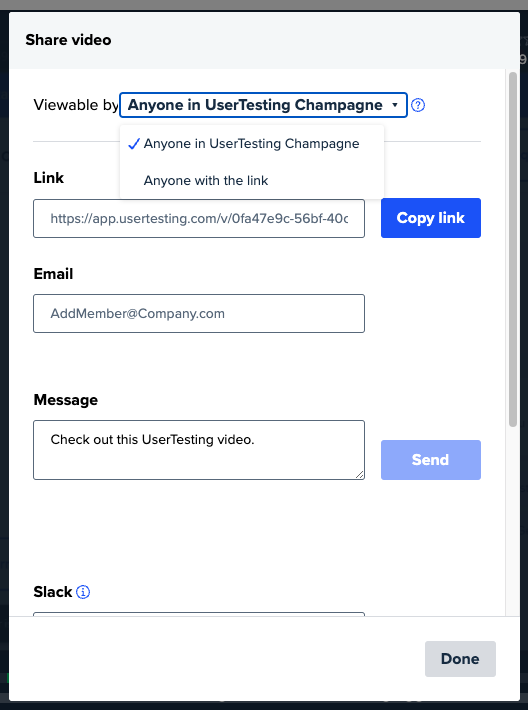This screenshot has height=710, width=528.
Task: Click the Message section label
Action: [66, 400]
